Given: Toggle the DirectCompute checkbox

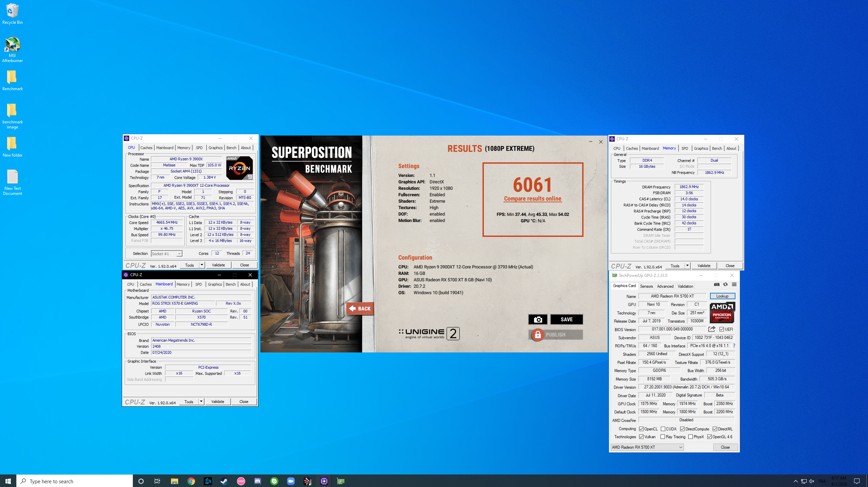Looking at the screenshot, I should pyautogui.click(x=683, y=429).
